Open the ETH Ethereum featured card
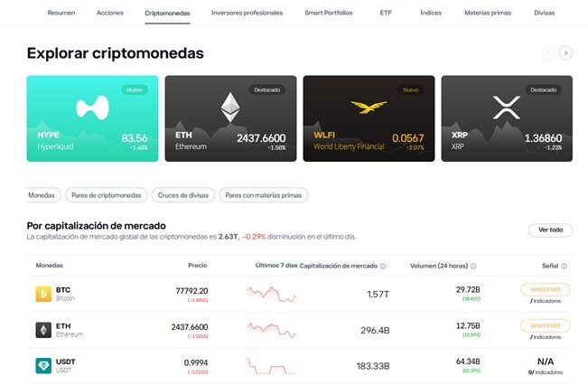This screenshot has height=385, width=588. (x=230, y=118)
